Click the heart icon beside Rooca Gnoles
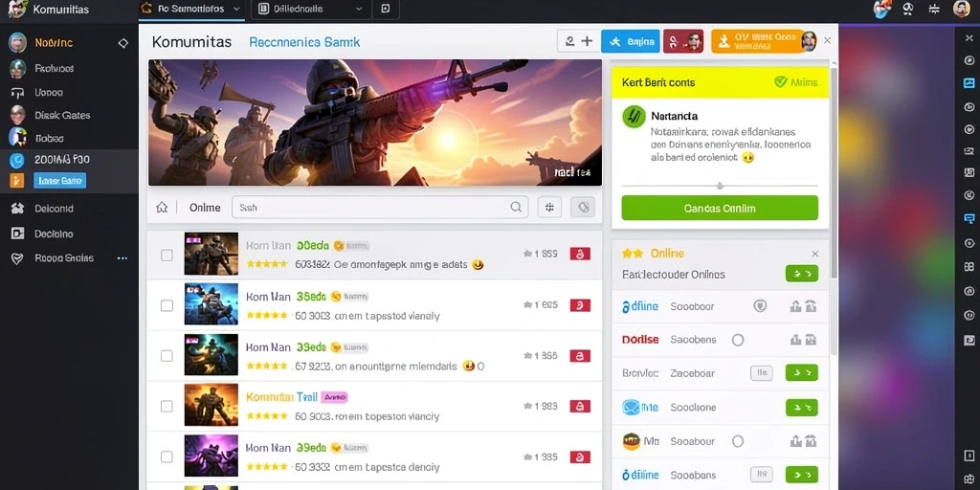Image resolution: width=980 pixels, height=490 pixels. [x=17, y=258]
